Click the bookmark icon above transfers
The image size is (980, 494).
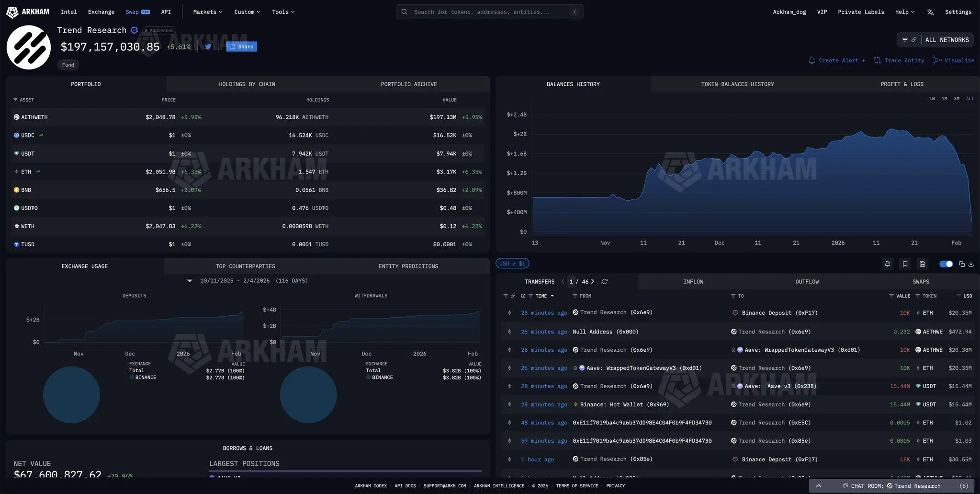point(905,264)
